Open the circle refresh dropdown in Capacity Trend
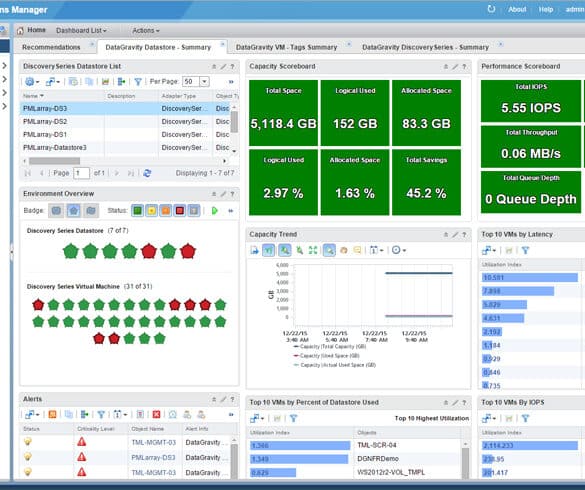This screenshot has width=585, height=490. 399,250
